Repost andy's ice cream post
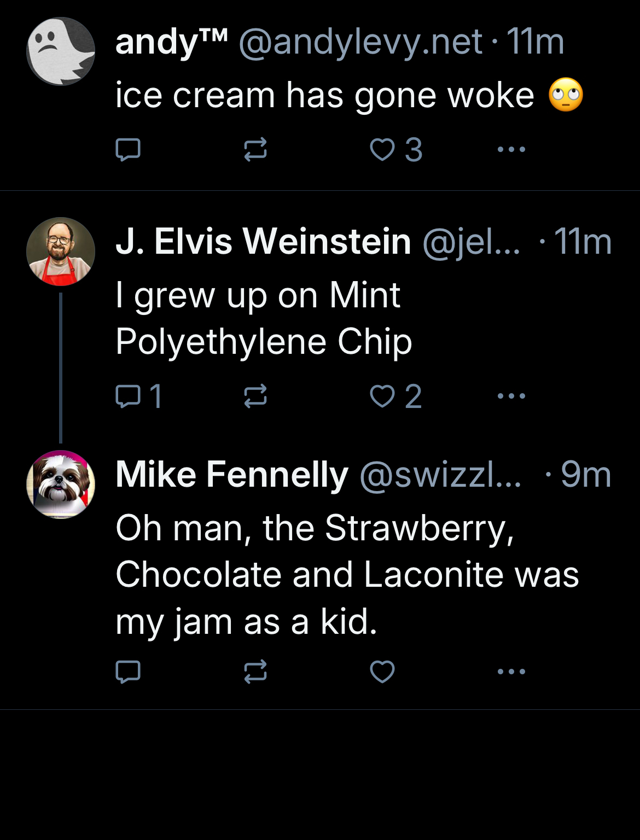This screenshot has width=640, height=840. (255, 149)
